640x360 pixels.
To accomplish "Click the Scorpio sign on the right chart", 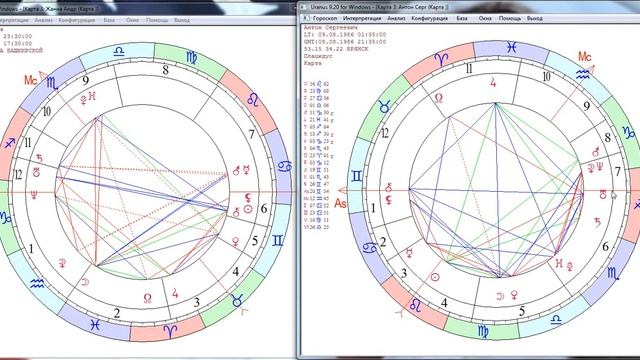I will pyautogui.click(x=613, y=273).
